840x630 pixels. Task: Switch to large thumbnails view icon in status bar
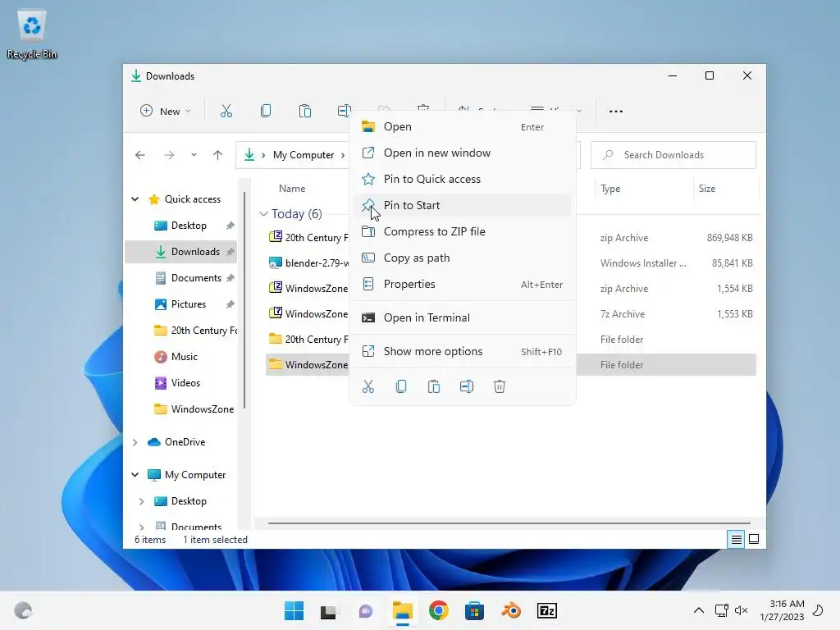click(754, 539)
